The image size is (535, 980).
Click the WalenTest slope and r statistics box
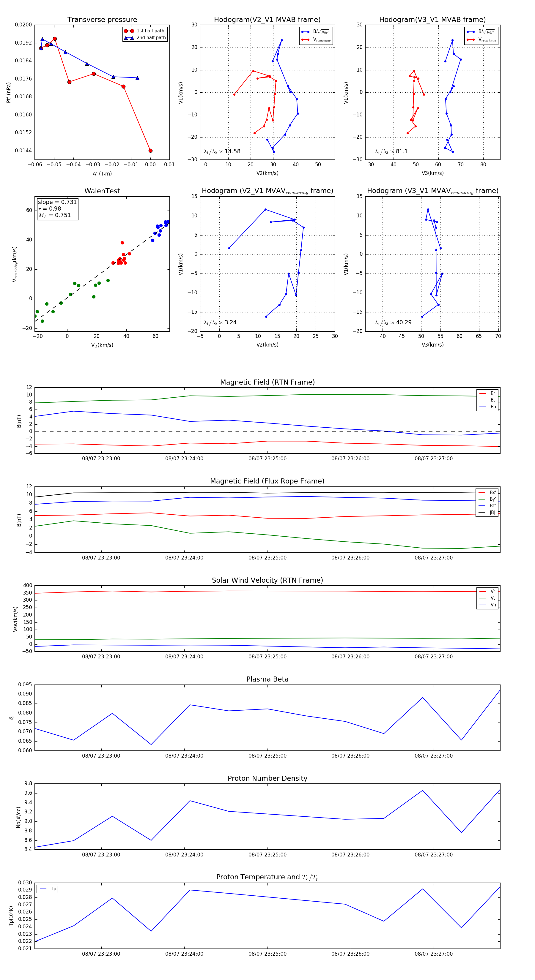[57, 208]
